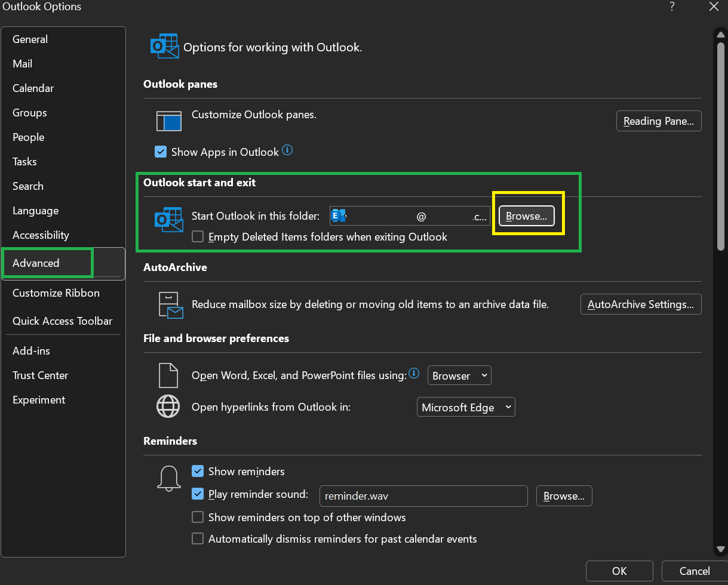
Task: Click the Outlook icon beside Start Outlook folder setting
Action: [x=169, y=220]
